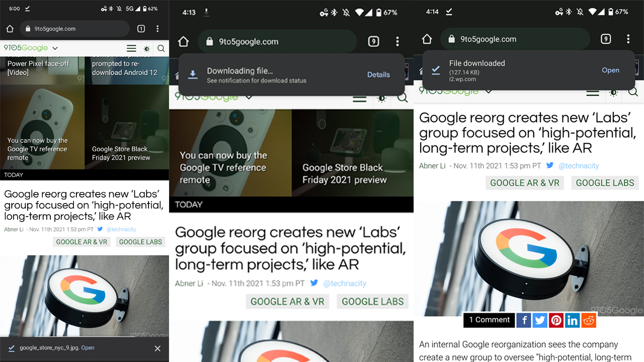Share the article via the Facebook icon
Screen dimensions: 644x362
point(523,320)
